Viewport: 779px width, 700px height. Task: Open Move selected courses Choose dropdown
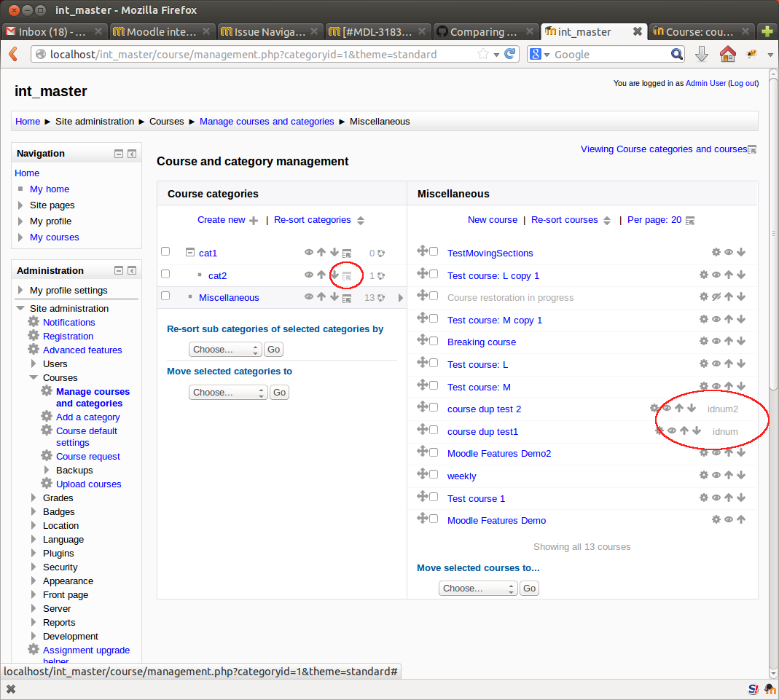pyautogui.click(x=479, y=589)
